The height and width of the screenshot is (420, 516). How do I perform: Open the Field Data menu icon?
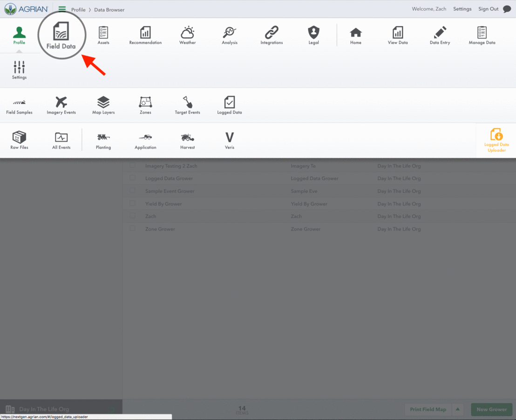pos(61,36)
